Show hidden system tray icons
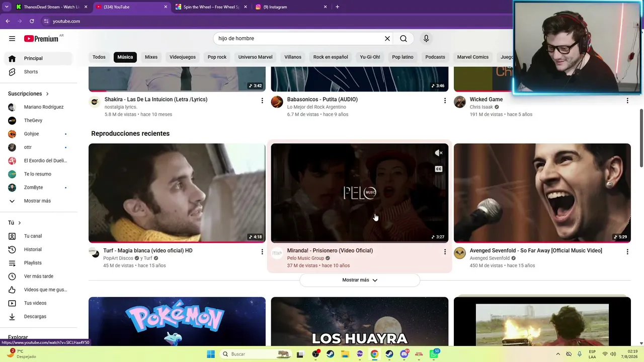The height and width of the screenshot is (362, 644). click(x=557, y=354)
